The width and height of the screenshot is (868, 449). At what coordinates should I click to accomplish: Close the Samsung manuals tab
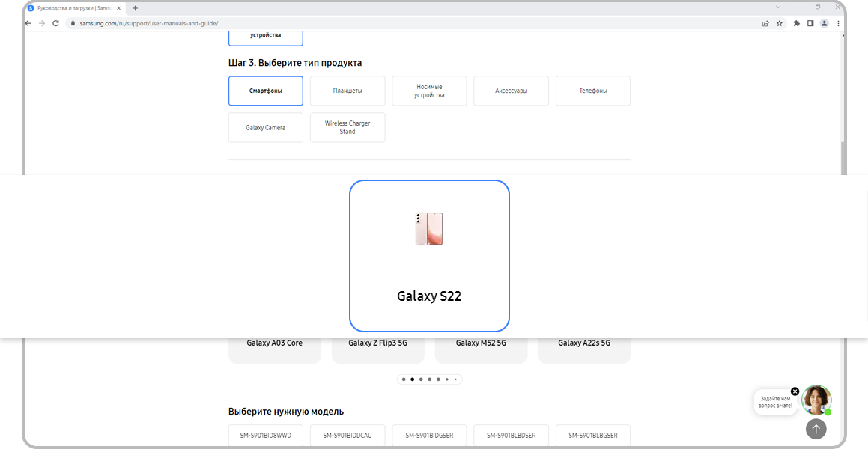coord(118,8)
